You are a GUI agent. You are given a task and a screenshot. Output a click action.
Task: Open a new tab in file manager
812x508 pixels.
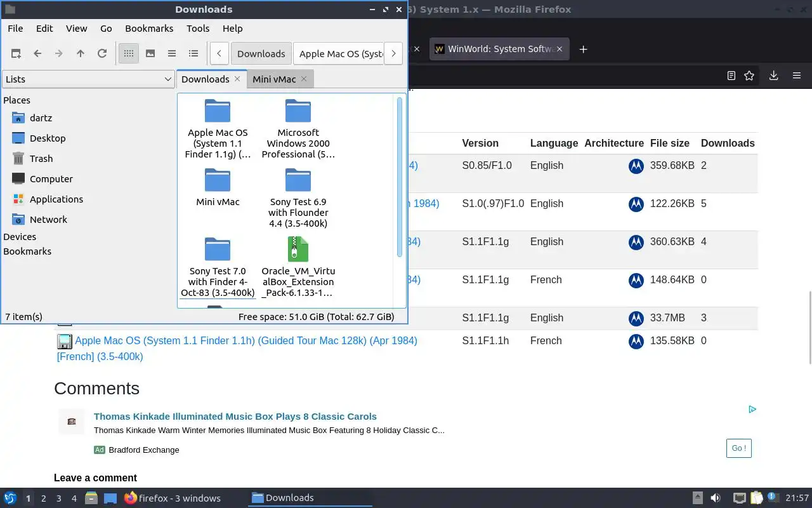pyautogui.click(x=16, y=54)
